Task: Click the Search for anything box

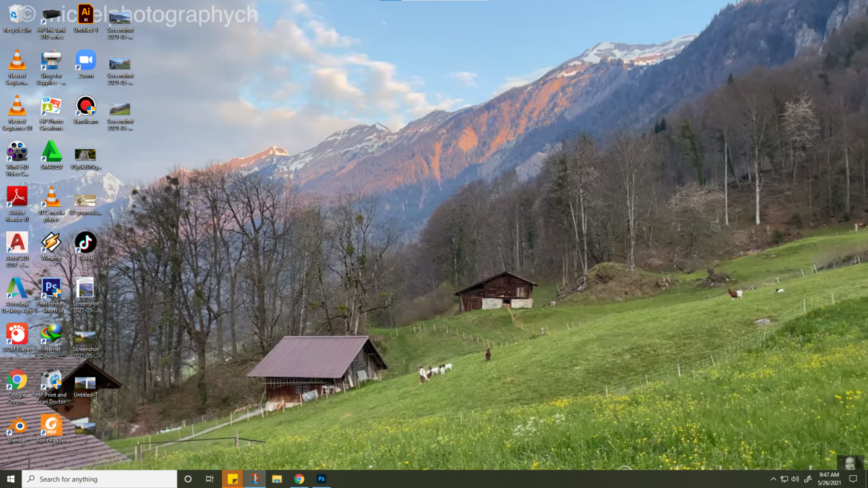Action: pyautogui.click(x=100, y=479)
